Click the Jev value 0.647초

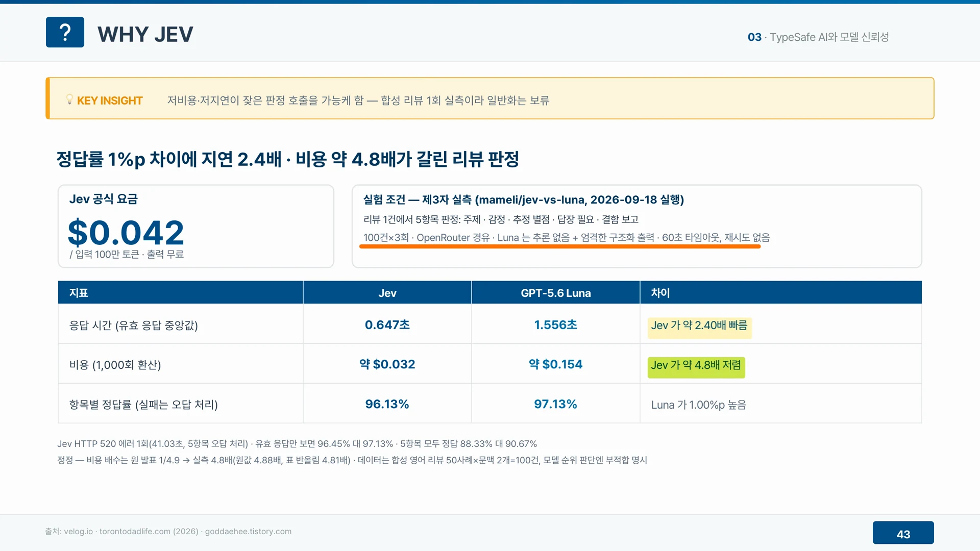pyautogui.click(x=387, y=325)
